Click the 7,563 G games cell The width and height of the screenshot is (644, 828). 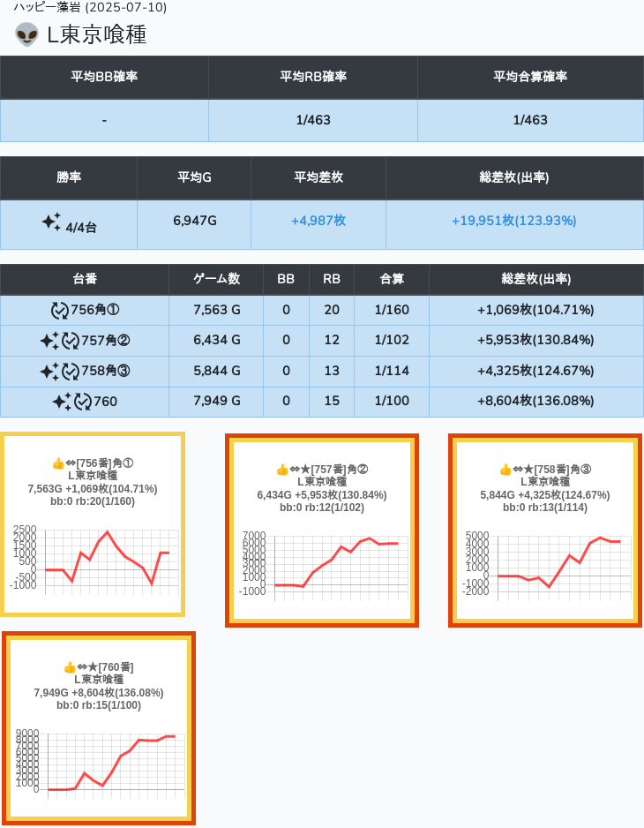[217, 310]
